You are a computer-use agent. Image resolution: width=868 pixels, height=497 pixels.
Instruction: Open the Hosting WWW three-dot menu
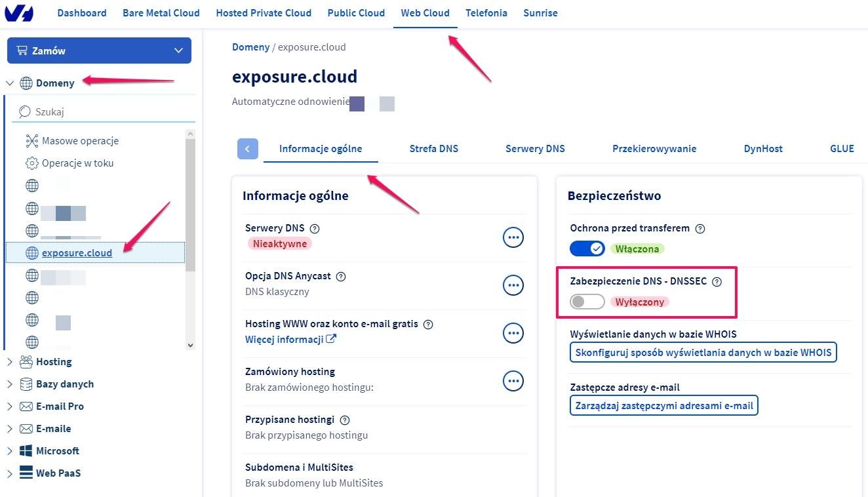pos(513,333)
